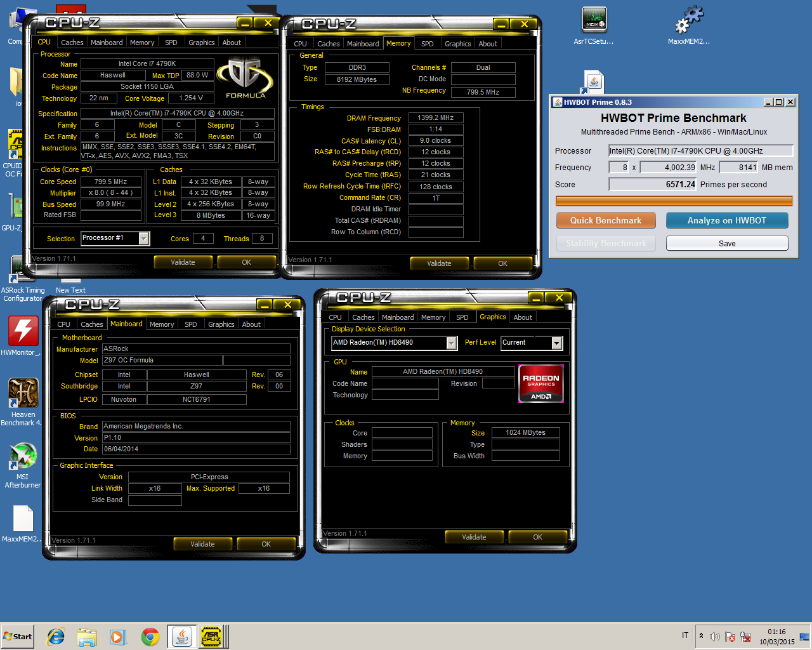This screenshot has width=812, height=650.
Task: Open Graphics tab in Memory window
Action: [458, 44]
